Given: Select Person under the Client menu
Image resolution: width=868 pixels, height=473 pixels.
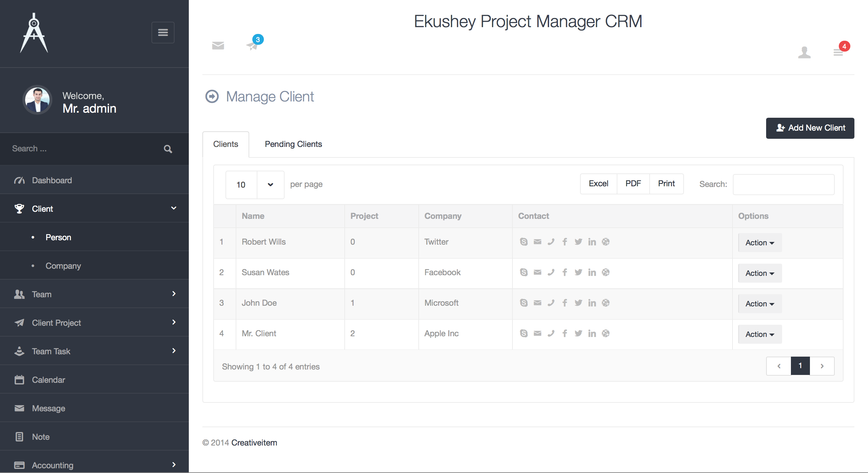Looking at the screenshot, I should point(58,237).
